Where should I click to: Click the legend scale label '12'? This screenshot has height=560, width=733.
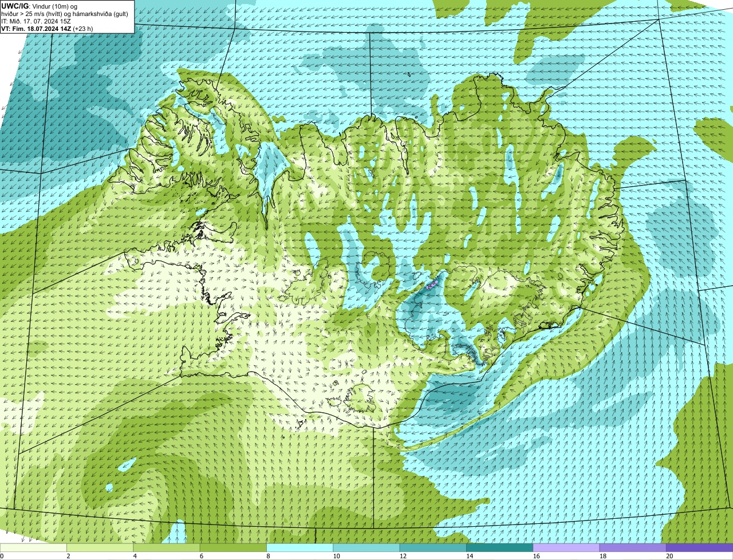(x=403, y=556)
